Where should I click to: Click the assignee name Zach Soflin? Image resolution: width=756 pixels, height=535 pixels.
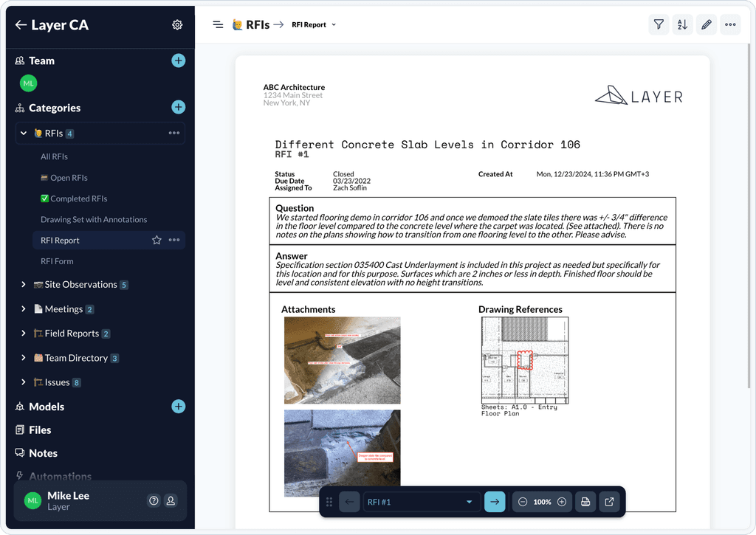349,188
